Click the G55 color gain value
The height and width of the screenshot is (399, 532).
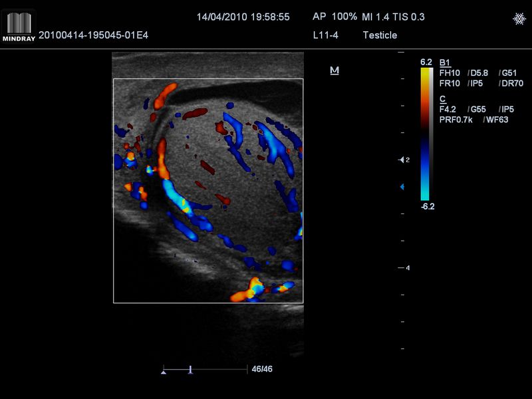[478, 110]
